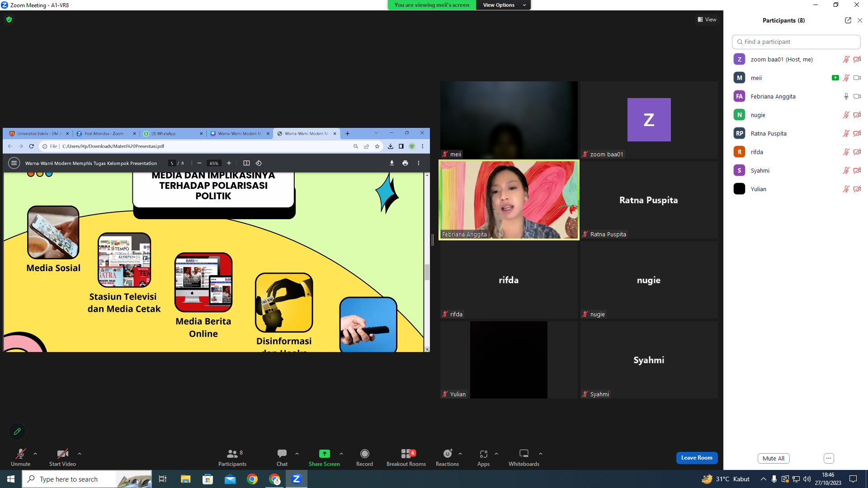
Task: Click the green Share Screen button
Action: [x=324, y=457]
